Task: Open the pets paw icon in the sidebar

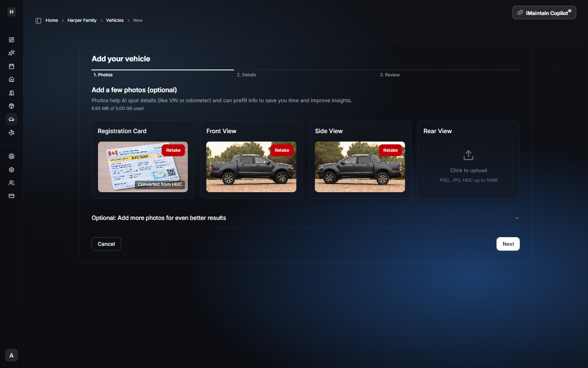Action: pos(11,132)
